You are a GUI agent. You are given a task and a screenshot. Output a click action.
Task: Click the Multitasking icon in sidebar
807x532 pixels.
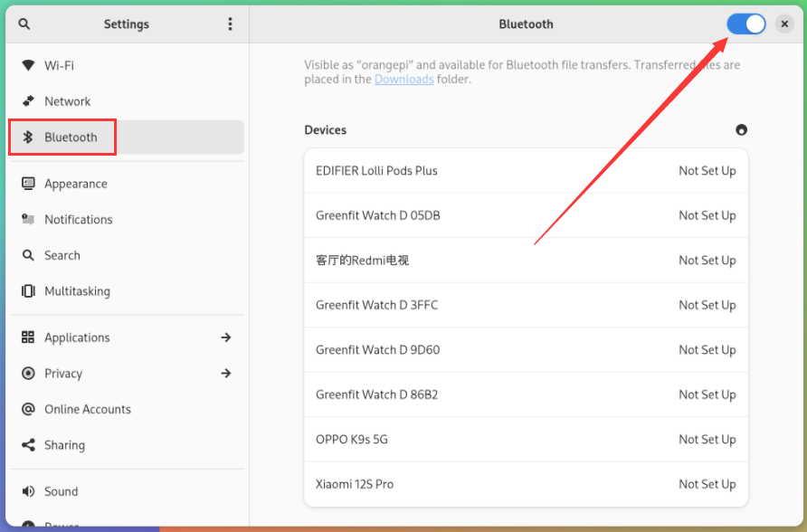(28, 291)
